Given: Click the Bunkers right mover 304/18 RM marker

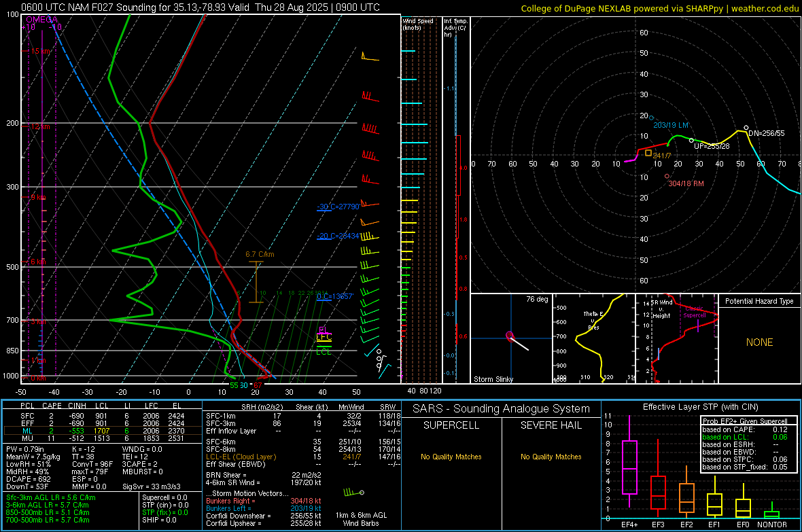Looking at the screenshot, I should (667, 177).
